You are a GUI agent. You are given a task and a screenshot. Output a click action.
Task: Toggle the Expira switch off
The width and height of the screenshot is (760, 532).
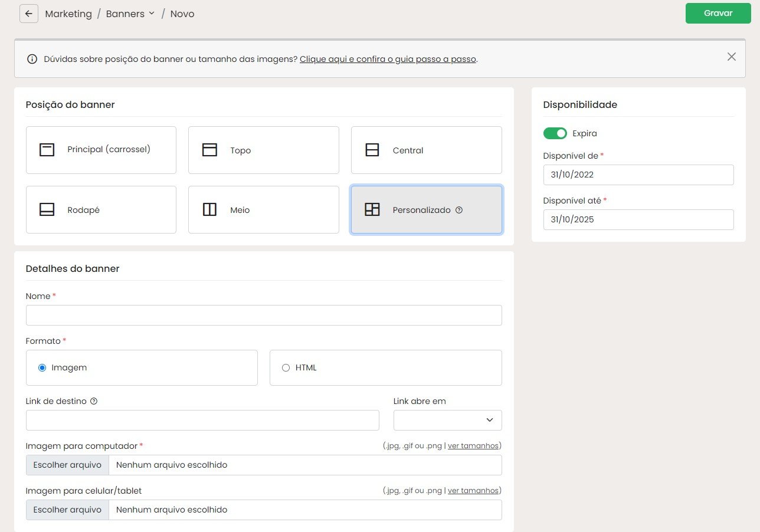pyautogui.click(x=555, y=133)
